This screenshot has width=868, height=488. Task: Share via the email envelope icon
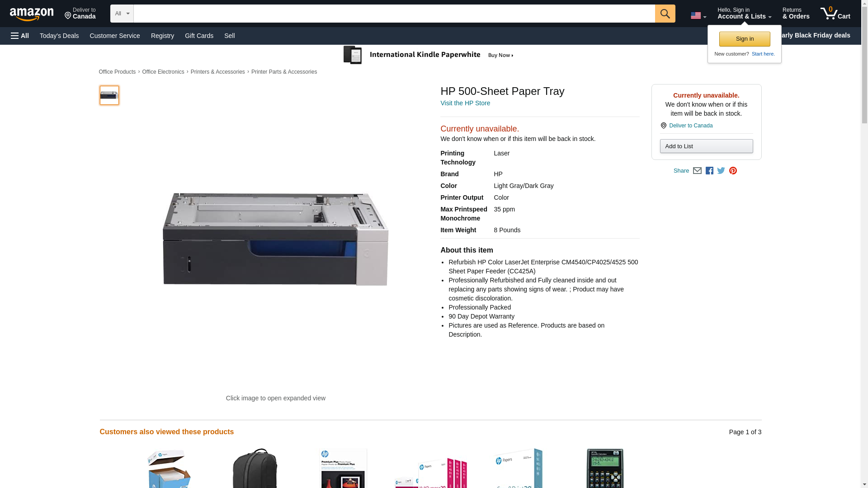tap(697, 171)
